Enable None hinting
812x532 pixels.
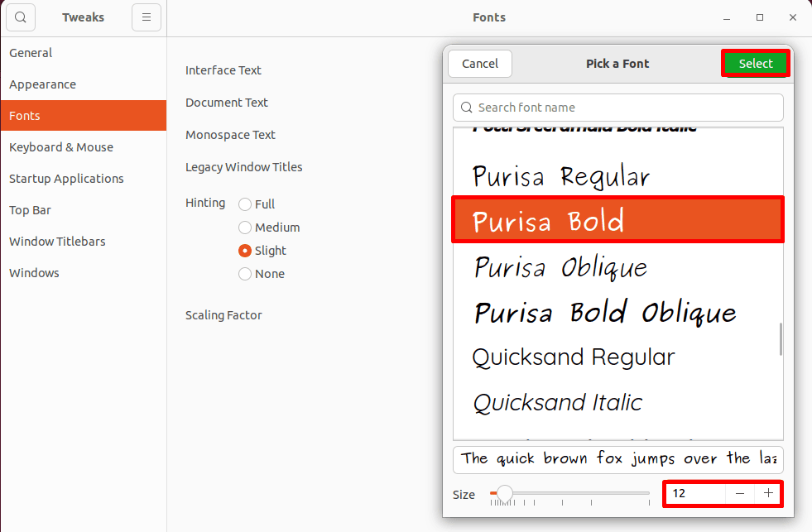245,273
